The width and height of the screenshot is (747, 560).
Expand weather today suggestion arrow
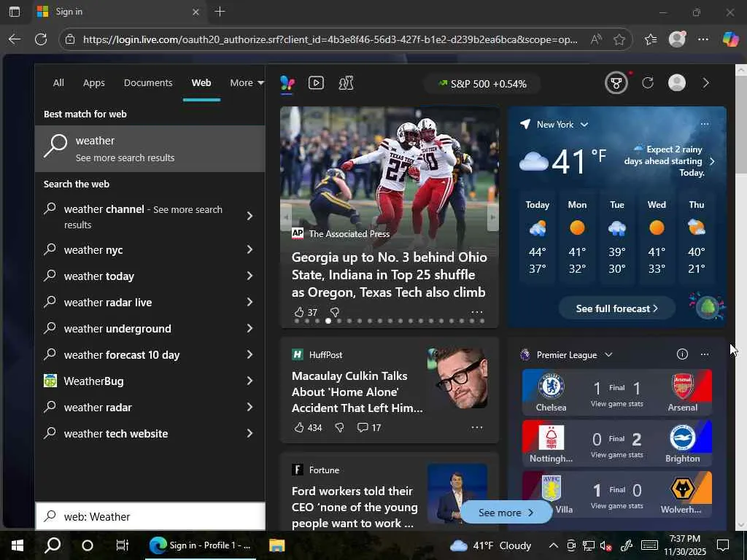(249, 276)
